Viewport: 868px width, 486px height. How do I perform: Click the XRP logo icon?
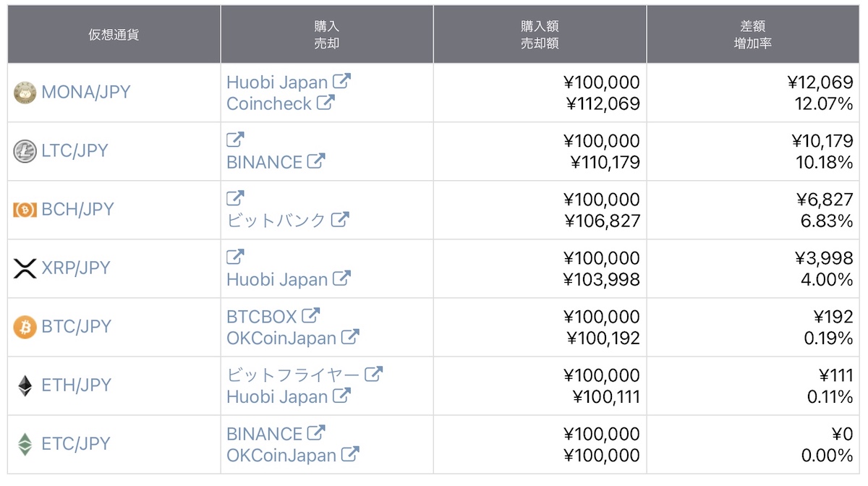(x=25, y=268)
